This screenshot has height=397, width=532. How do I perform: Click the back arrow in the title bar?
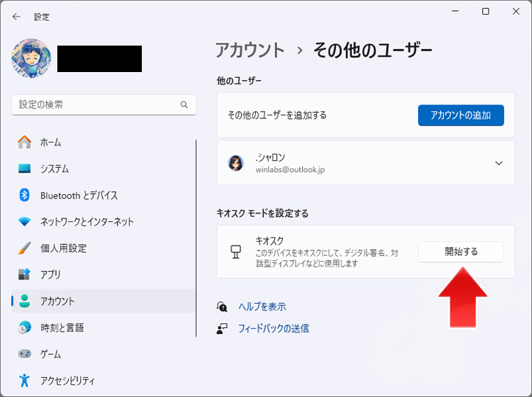pos(16,17)
